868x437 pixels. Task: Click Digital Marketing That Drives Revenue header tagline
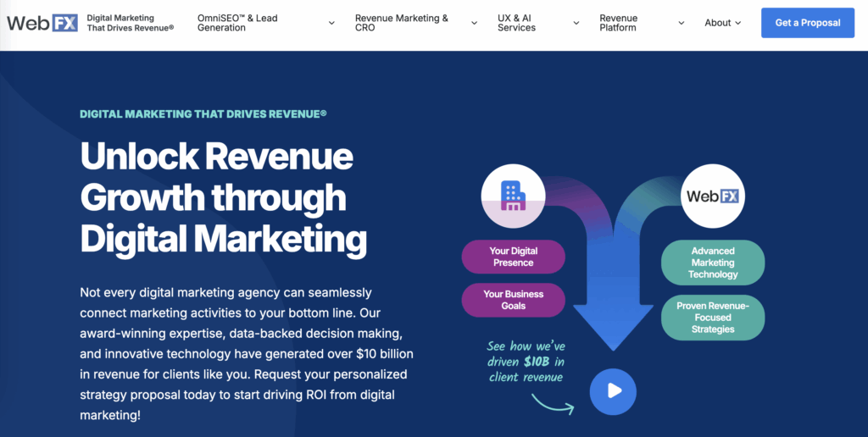(130, 23)
